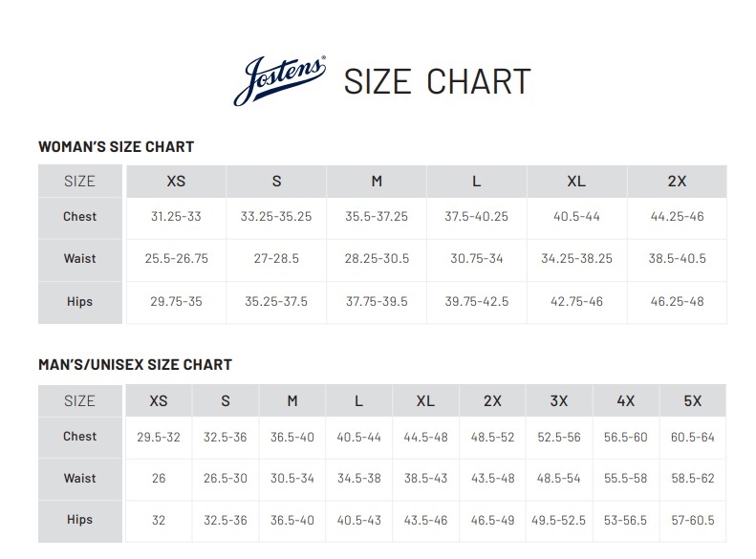
Task: Click the SIZE CHART title text
Action: pyautogui.click(x=437, y=81)
